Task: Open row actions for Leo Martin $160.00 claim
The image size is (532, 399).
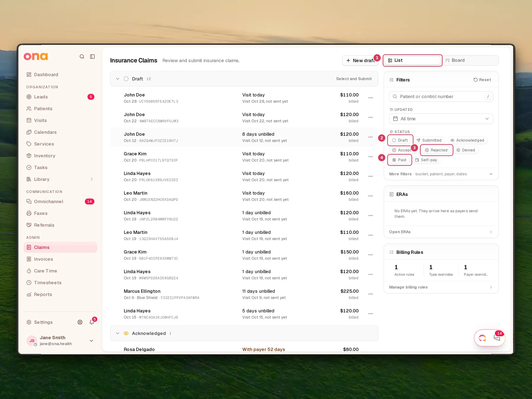Action: click(371, 196)
